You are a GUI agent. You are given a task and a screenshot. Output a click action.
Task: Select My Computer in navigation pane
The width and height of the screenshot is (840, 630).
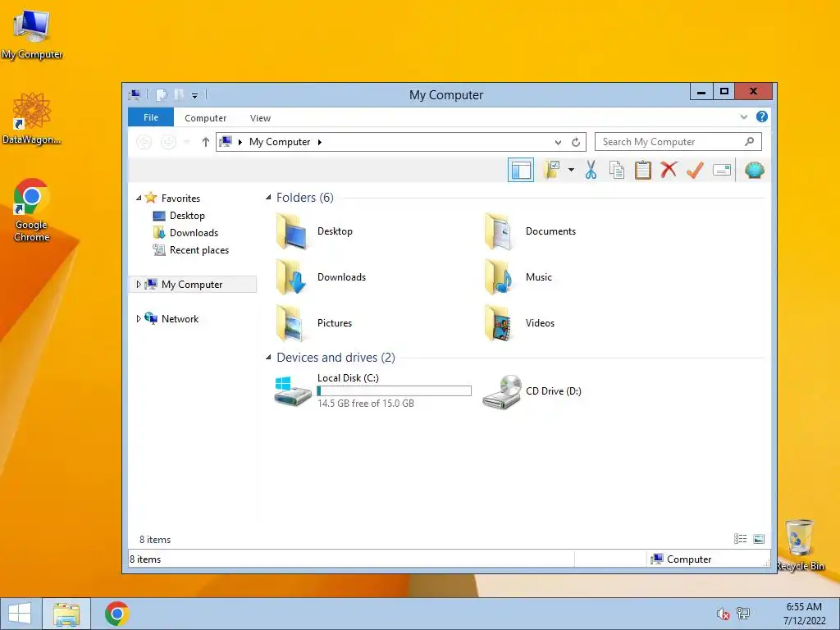pos(192,285)
